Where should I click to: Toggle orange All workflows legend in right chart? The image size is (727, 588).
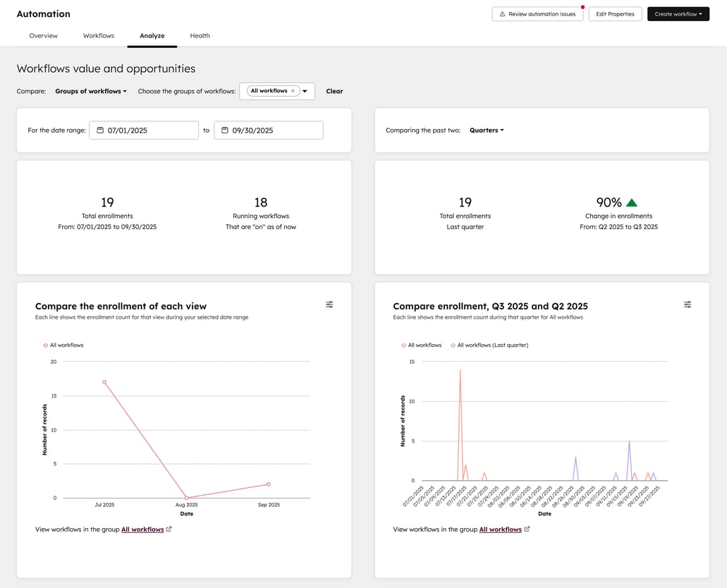pyautogui.click(x=422, y=345)
